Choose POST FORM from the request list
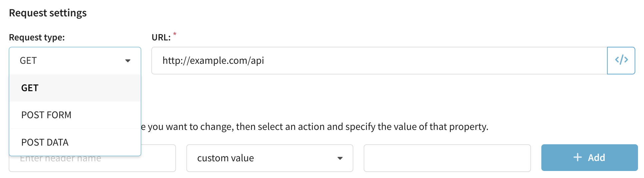This screenshot has height=178, width=644. pos(75,115)
